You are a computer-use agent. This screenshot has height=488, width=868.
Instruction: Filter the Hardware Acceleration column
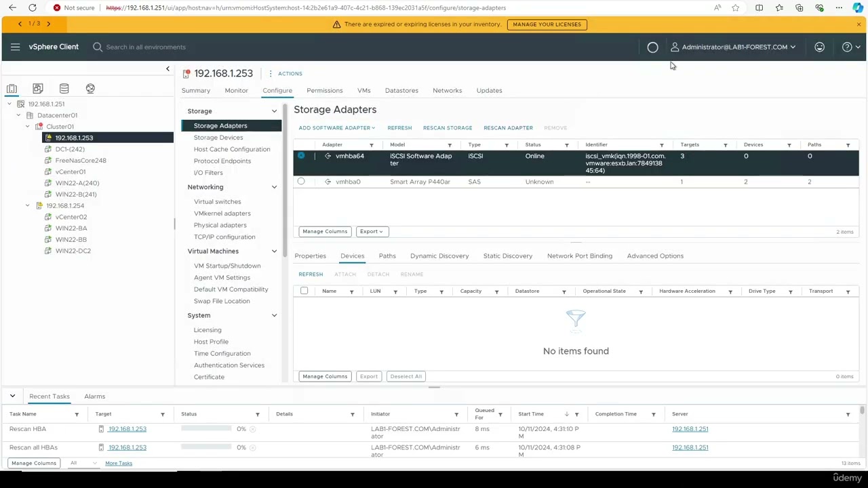coord(730,291)
